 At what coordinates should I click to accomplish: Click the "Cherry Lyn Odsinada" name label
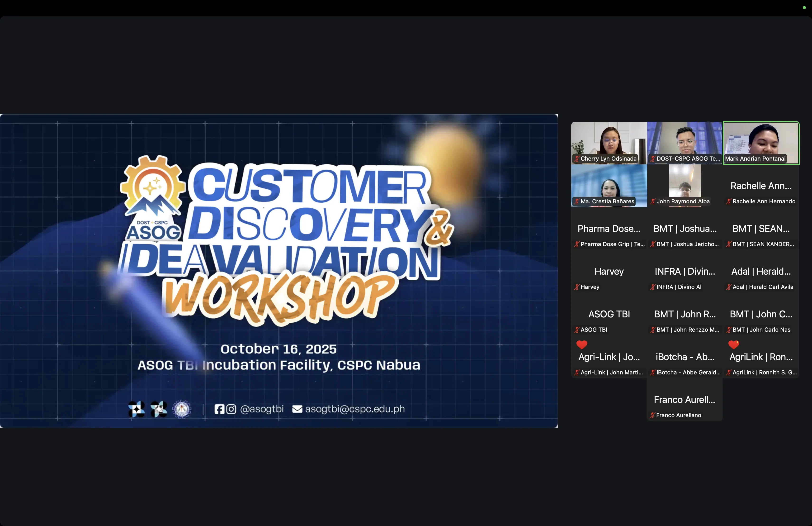coord(608,159)
